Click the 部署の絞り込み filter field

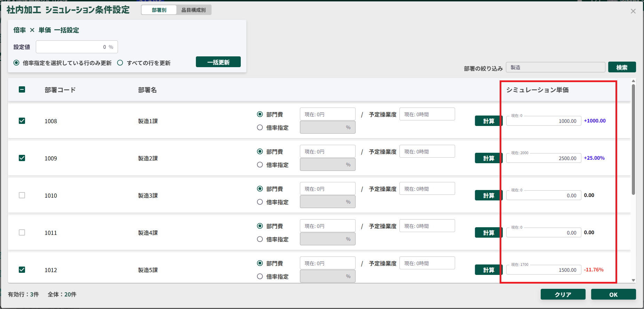(x=555, y=68)
